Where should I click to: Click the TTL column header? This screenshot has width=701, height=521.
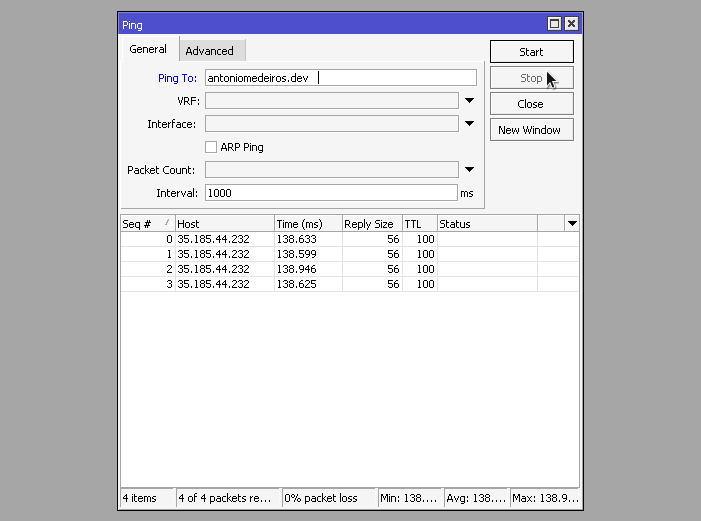[x=419, y=224]
